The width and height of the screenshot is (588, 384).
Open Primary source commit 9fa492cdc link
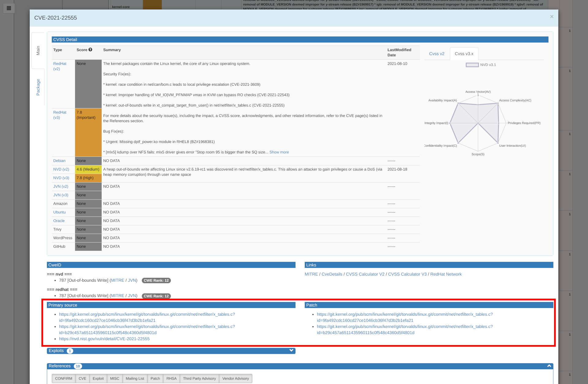(147, 318)
